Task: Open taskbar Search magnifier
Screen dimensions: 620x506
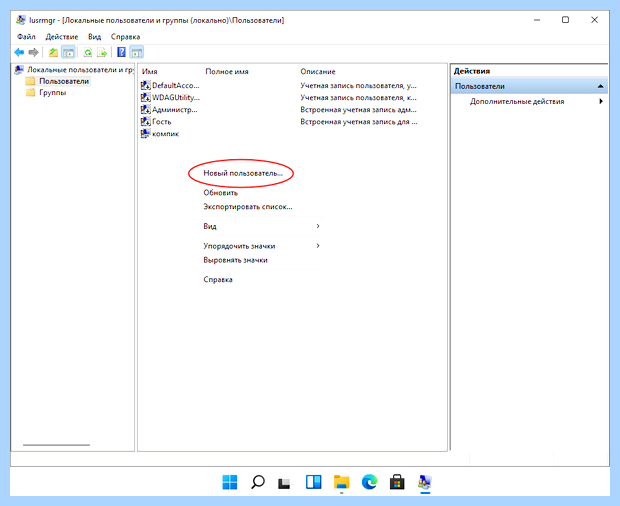Action: [258, 482]
